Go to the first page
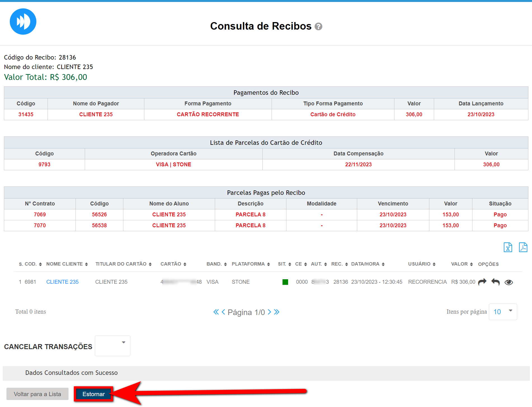The width and height of the screenshot is (532, 407). (216, 312)
